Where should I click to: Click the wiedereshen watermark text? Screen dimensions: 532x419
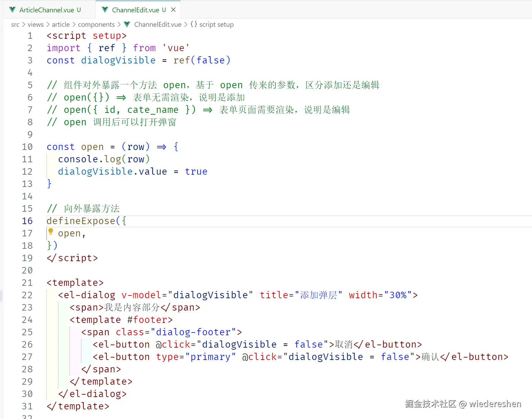(x=494, y=404)
